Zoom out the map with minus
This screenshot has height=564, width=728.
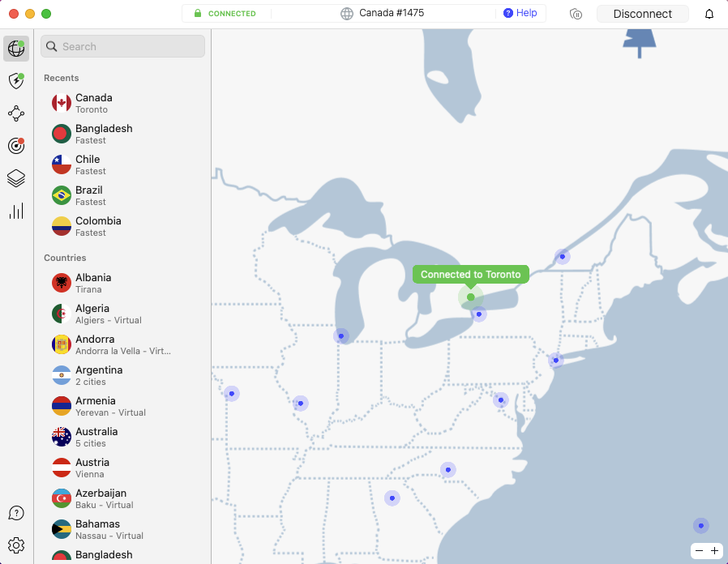click(x=699, y=551)
